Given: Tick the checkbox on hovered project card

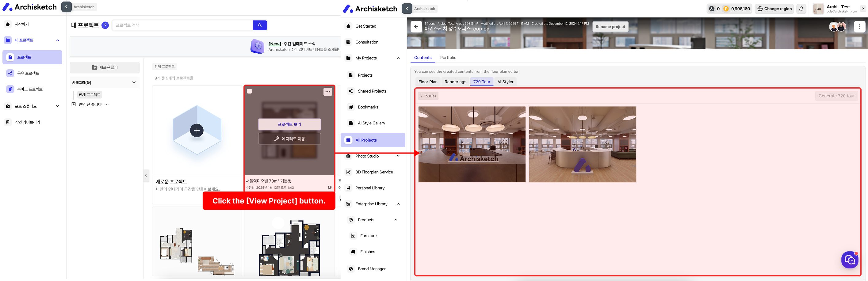Looking at the screenshot, I should tap(250, 91).
